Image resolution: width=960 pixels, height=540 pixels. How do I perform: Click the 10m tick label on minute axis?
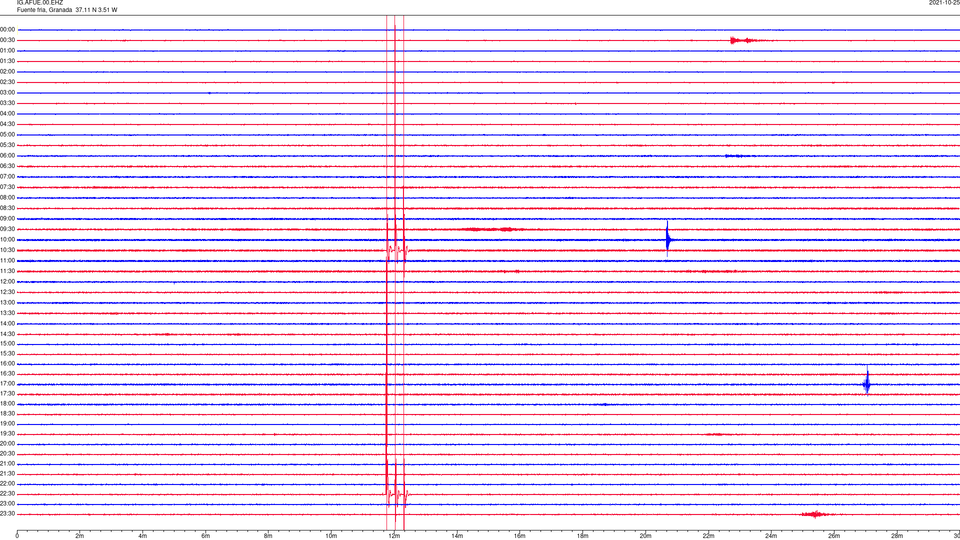point(331,536)
